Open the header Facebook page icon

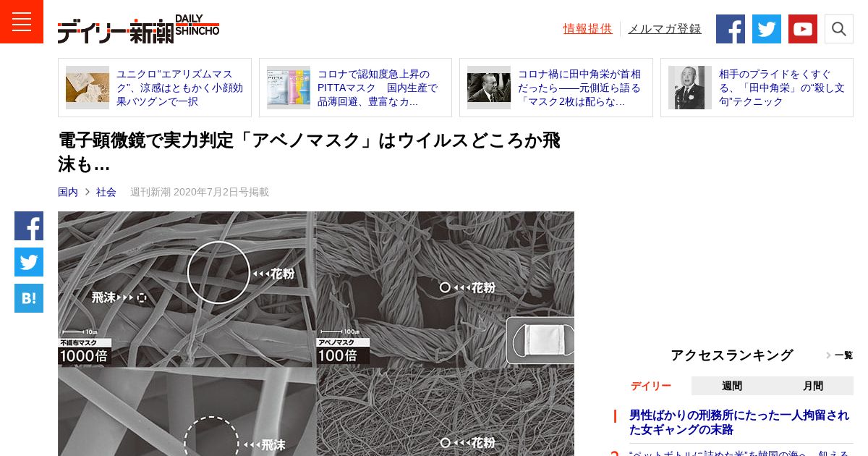731,29
